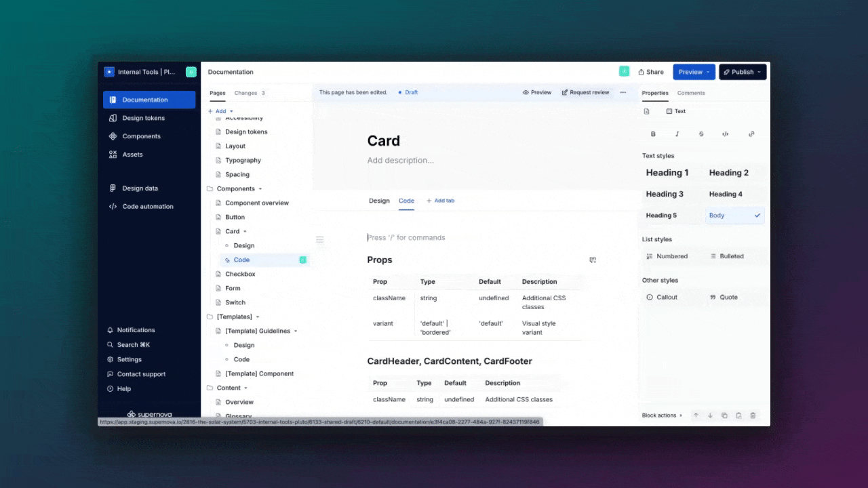Apply bold formatting in Properties panel
The height and width of the screenshot is (488, 868).
[653, 134]
